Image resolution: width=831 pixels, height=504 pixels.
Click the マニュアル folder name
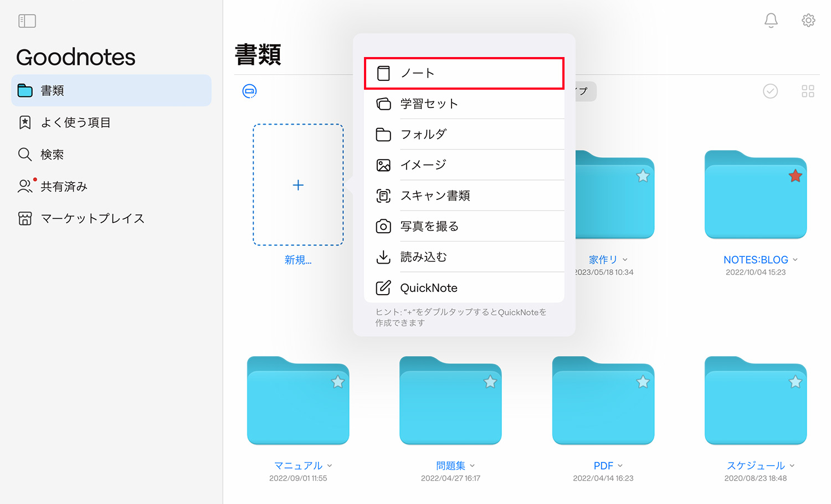298,466
